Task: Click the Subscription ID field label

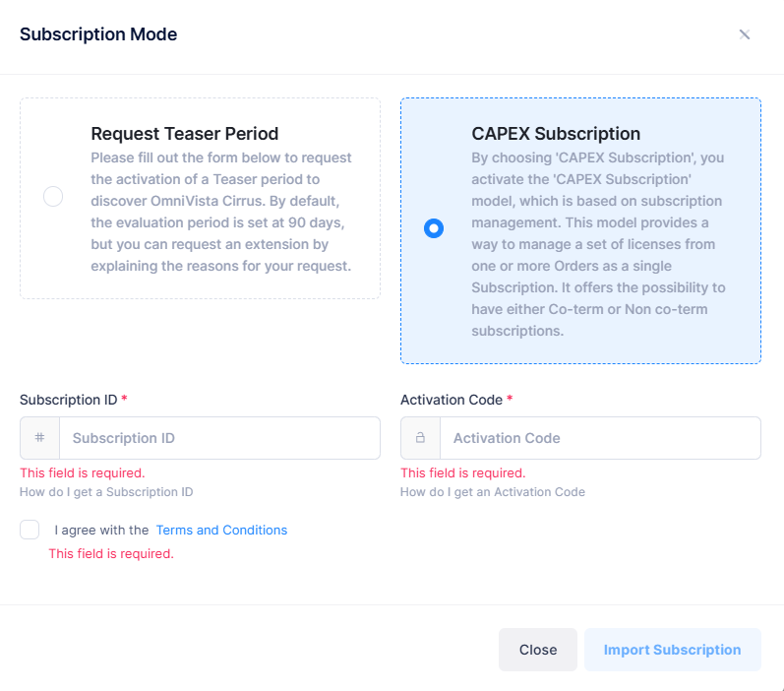Action: click(68, 400)
